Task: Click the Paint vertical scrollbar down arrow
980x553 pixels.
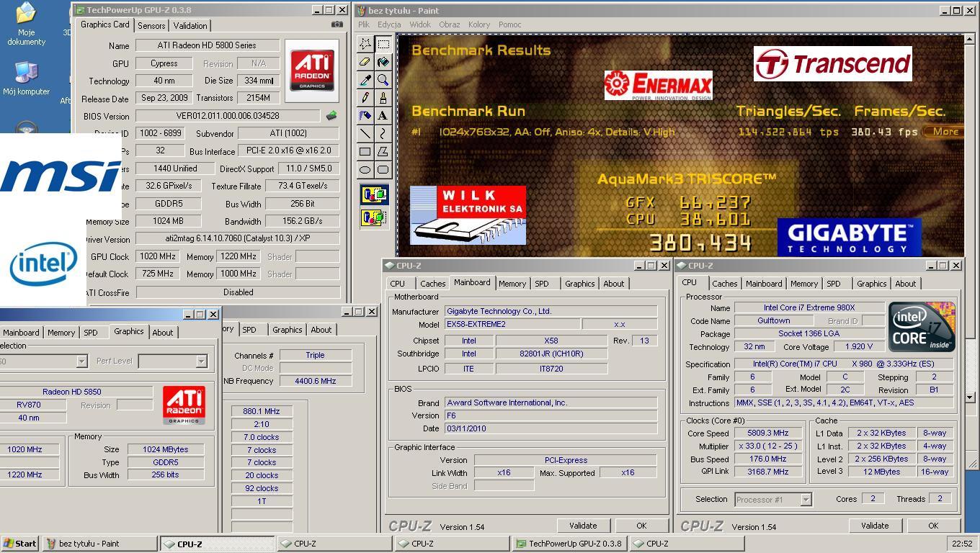Action: (970, 397)
